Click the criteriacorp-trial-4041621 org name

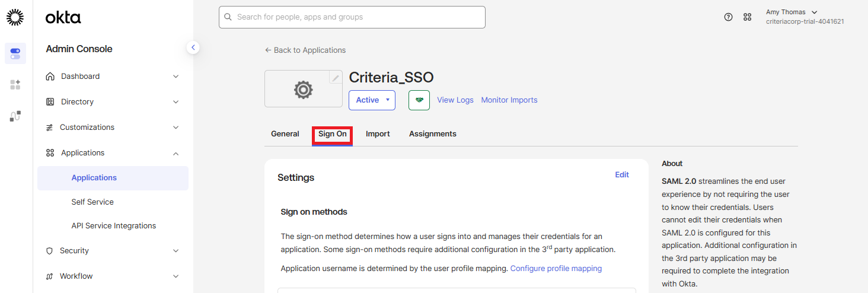click(x=805, y=22)
